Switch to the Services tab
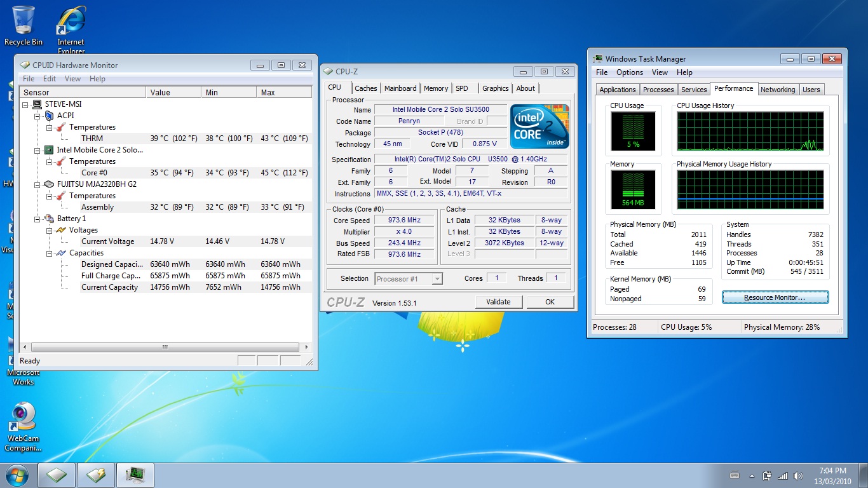Viewport: 868px width, 488px height. (694, 90)
